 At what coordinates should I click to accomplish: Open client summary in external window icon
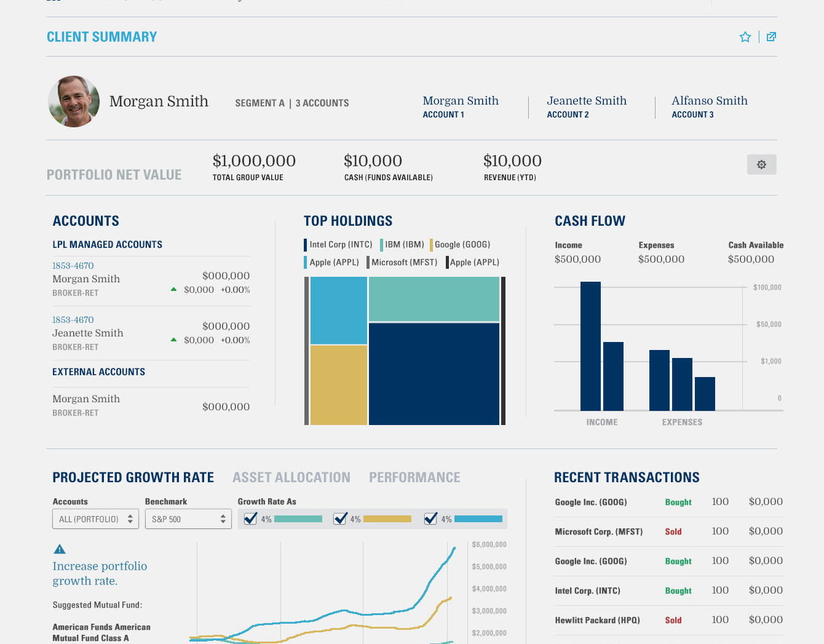pyautogui.click(x=771, y=37)
